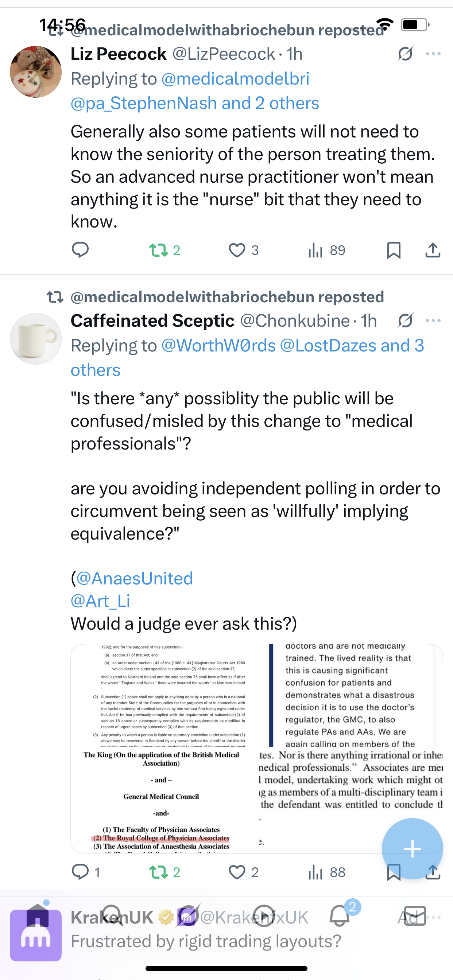Open Grok explain icon on Liz Peecock's post
Viewport: 453px width, 980px height.
[x=405, y=54]
